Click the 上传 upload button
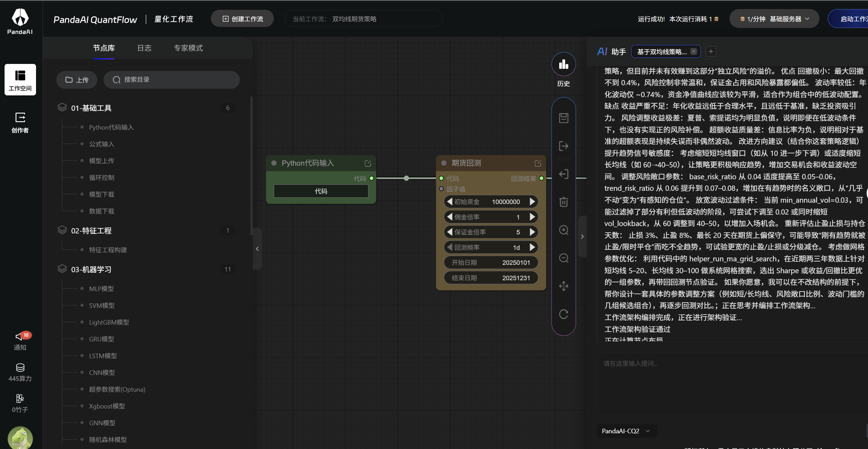Image resolution: width=868 pixels, height=449 pixels. pos(77,80)
